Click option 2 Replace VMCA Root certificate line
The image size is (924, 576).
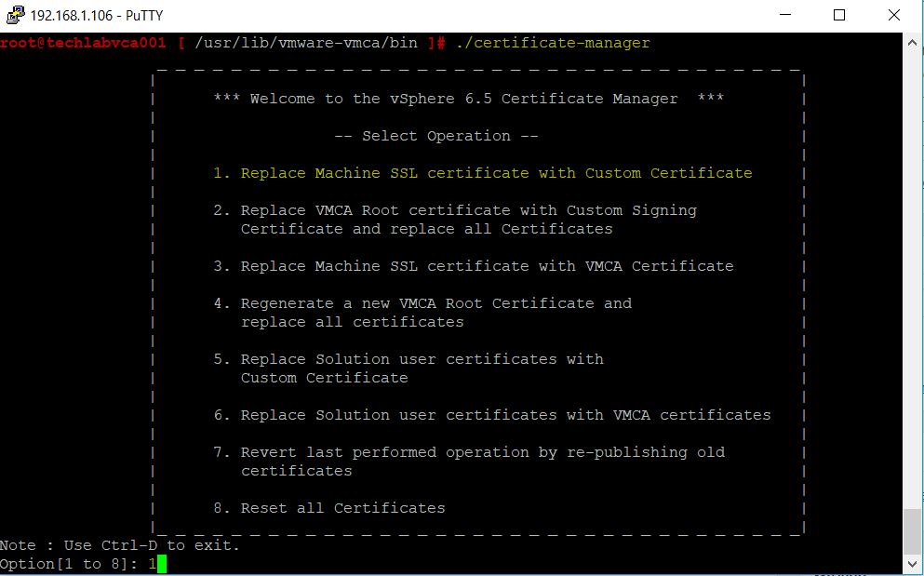click(x=455, y=210)
